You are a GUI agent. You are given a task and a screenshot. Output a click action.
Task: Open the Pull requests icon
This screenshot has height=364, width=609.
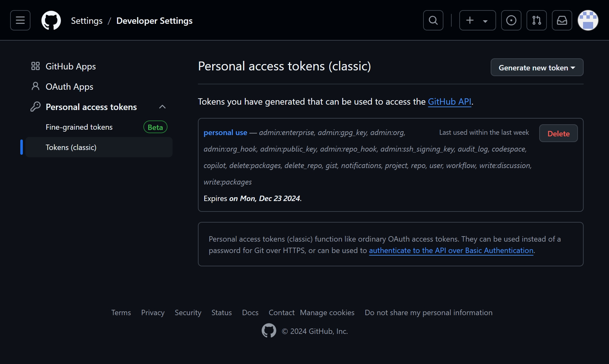537,20
